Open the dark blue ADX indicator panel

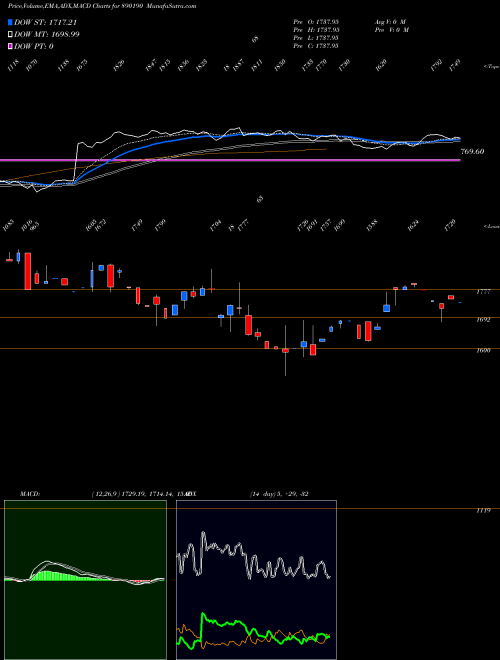tap(256, 580)
